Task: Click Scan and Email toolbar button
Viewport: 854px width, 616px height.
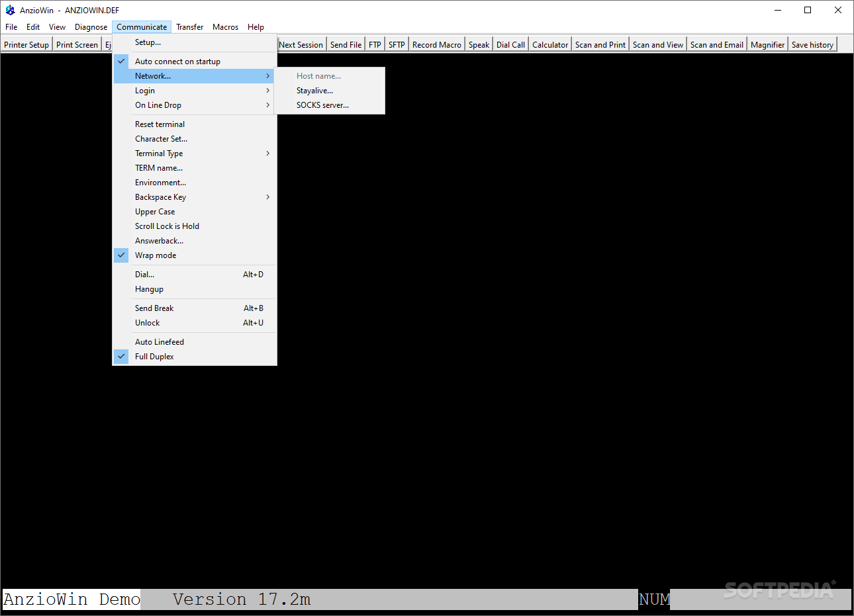Action: pos(717,44)
